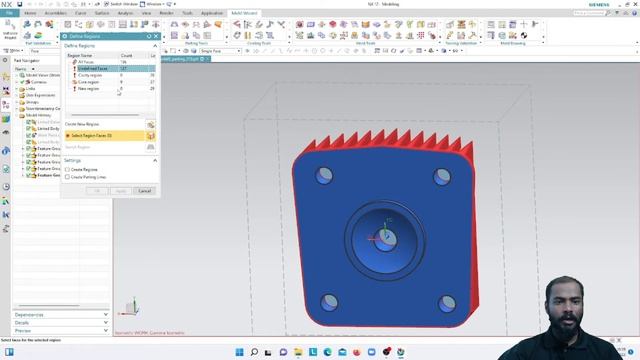
Task: Click OK in Define Regions dialog
Action: click(x=97, y=191)
